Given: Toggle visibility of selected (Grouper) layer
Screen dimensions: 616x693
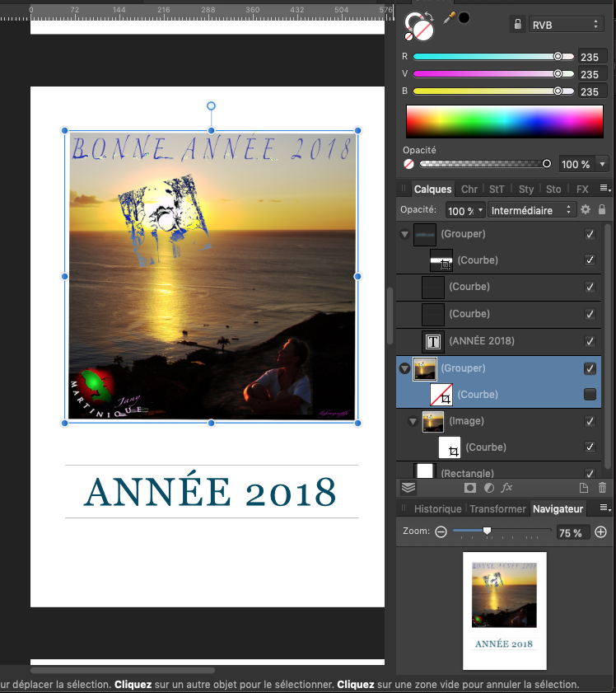Looking at the screenshot, I should click(590, 368).
